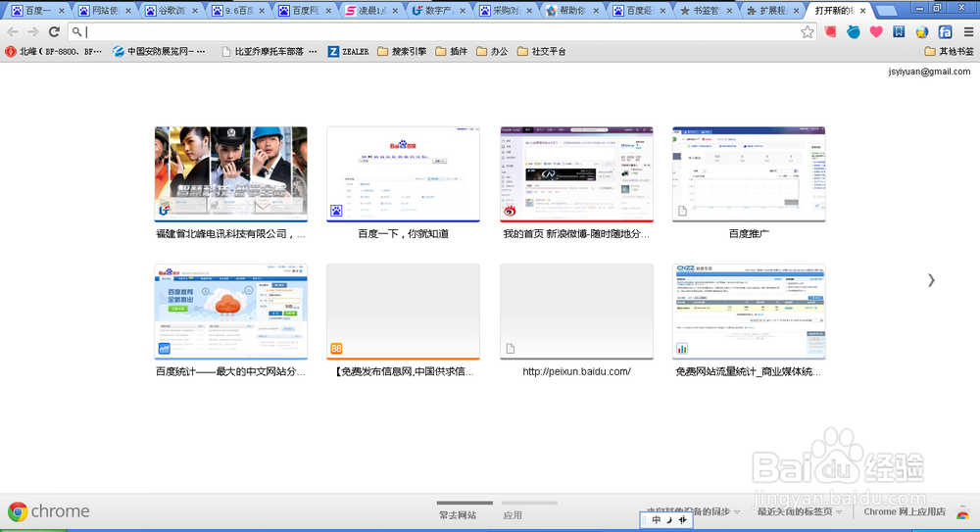Toggle the moon icon on IME bar
980x532 pixels.
click(668, 519)
